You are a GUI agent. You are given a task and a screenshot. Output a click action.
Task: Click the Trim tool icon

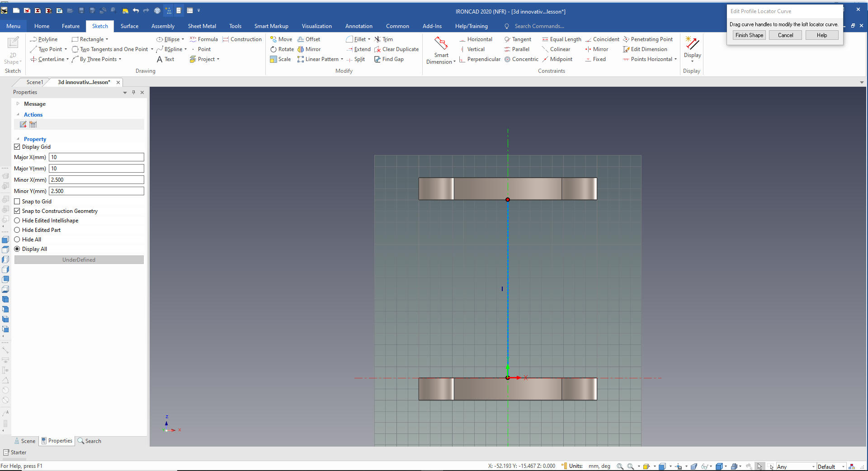point(377,39)
